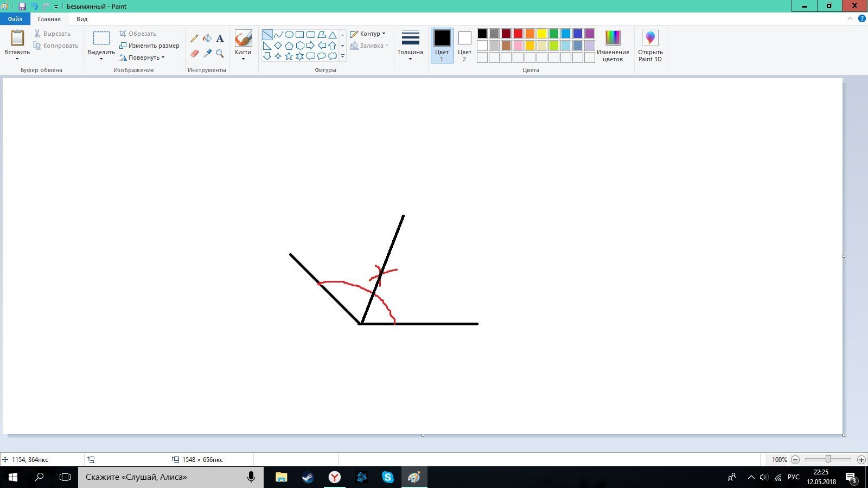Open Windows Start menu
Screen dimensions: 868x488
point(13,477)
